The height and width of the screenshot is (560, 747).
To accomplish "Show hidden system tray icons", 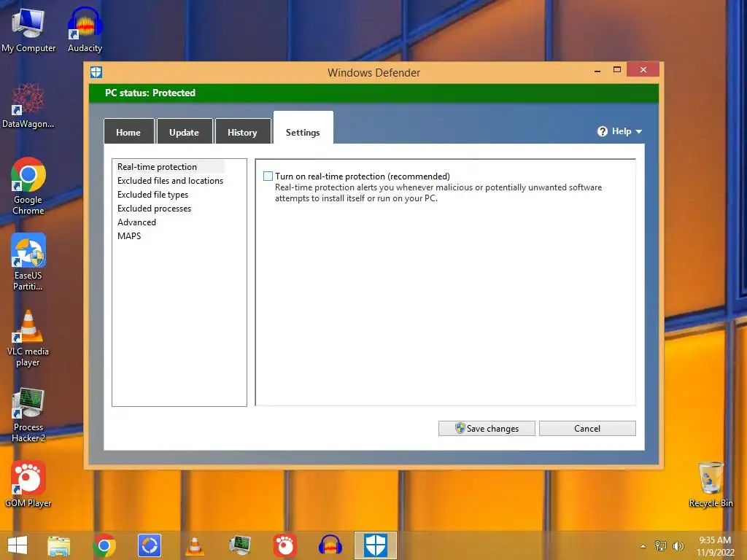I will (x=643, y=546).
